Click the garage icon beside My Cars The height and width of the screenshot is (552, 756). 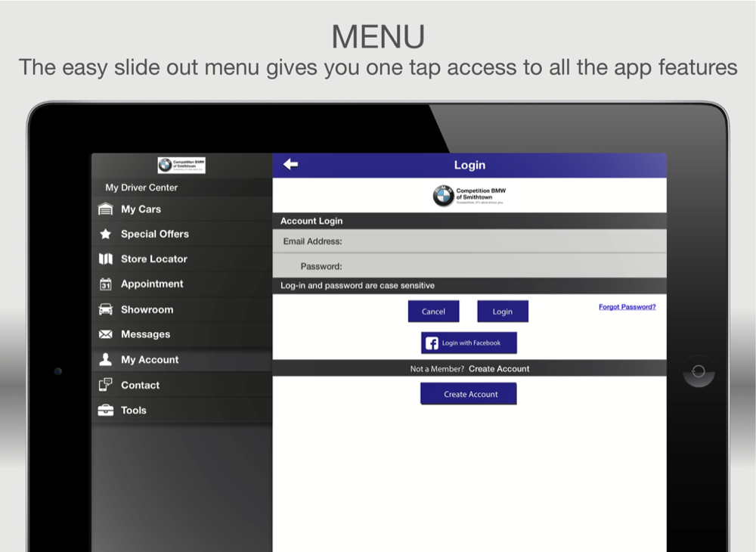click(106, 209)
